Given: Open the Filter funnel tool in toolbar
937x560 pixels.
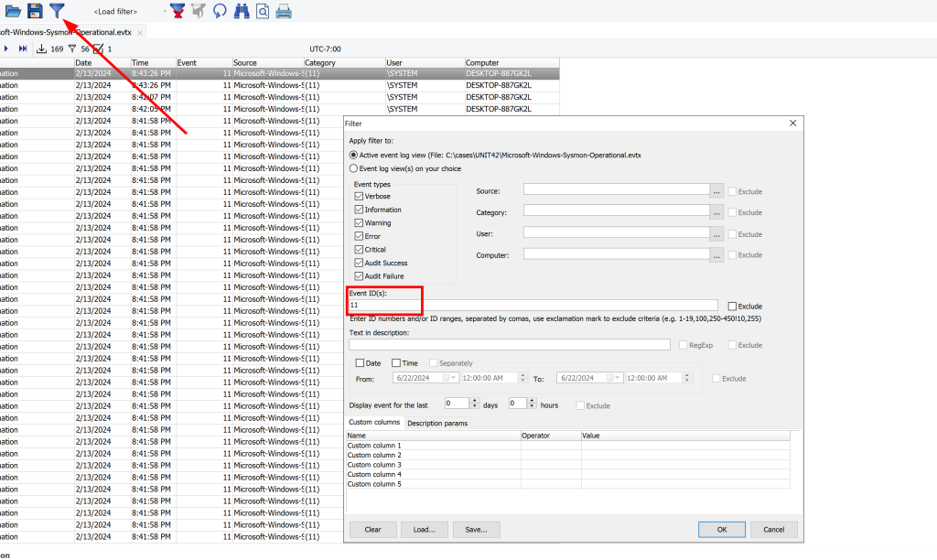Looking at the screenshot, I should click(56, 11).
